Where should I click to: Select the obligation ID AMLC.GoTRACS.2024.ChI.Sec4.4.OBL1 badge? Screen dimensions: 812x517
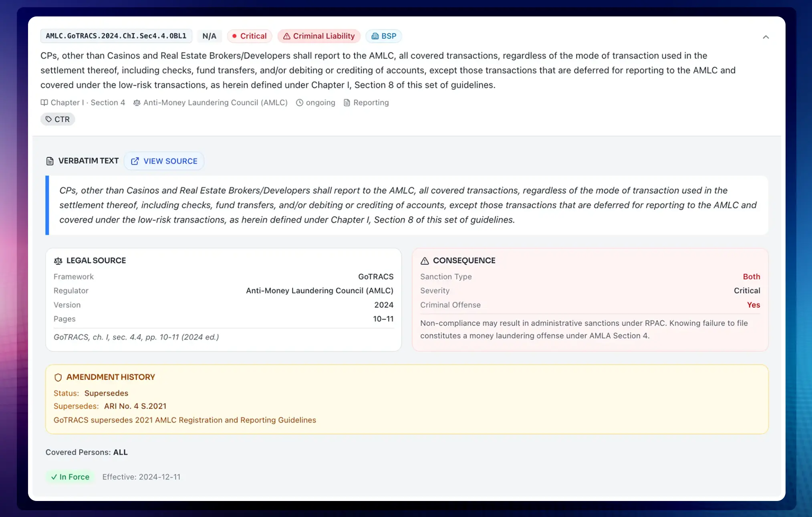[116, 36]
